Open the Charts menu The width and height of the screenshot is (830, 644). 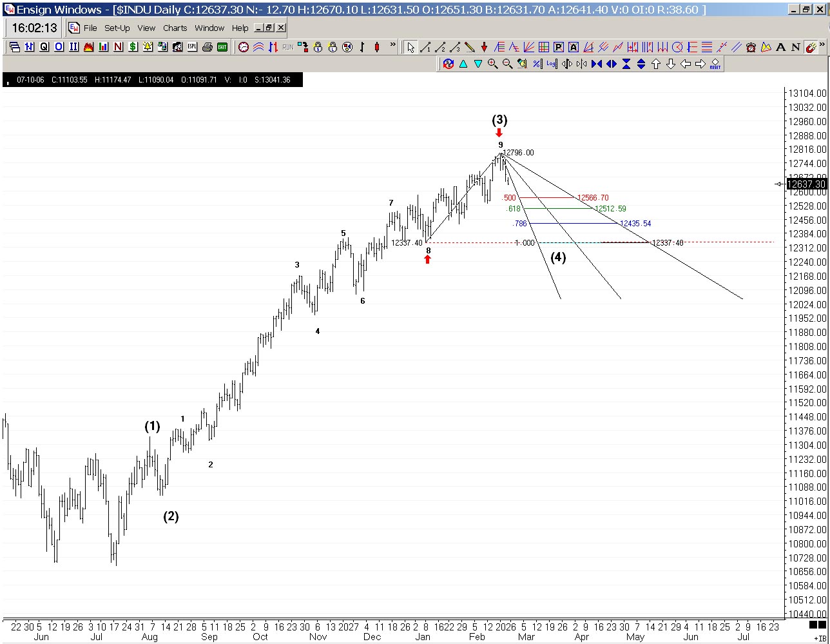point(175,28)
